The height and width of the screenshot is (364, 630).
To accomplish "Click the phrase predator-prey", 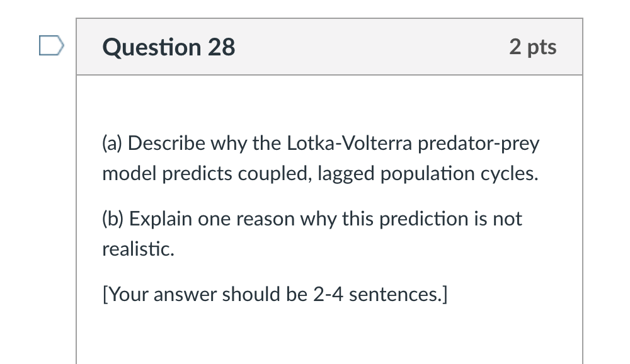I will [479, 144].
